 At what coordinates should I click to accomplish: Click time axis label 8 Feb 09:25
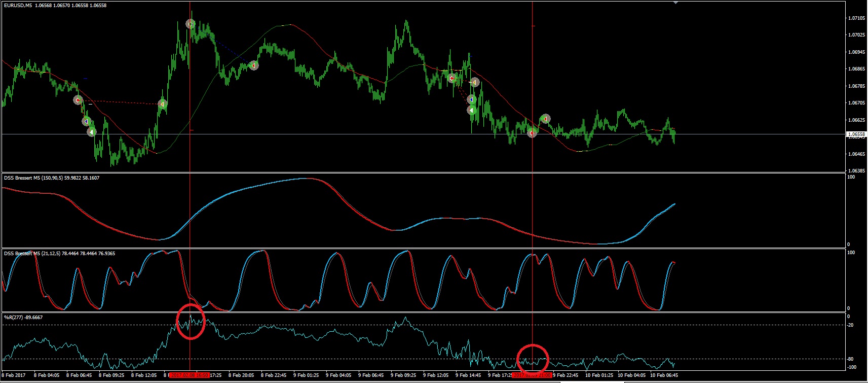pos(111,375)
